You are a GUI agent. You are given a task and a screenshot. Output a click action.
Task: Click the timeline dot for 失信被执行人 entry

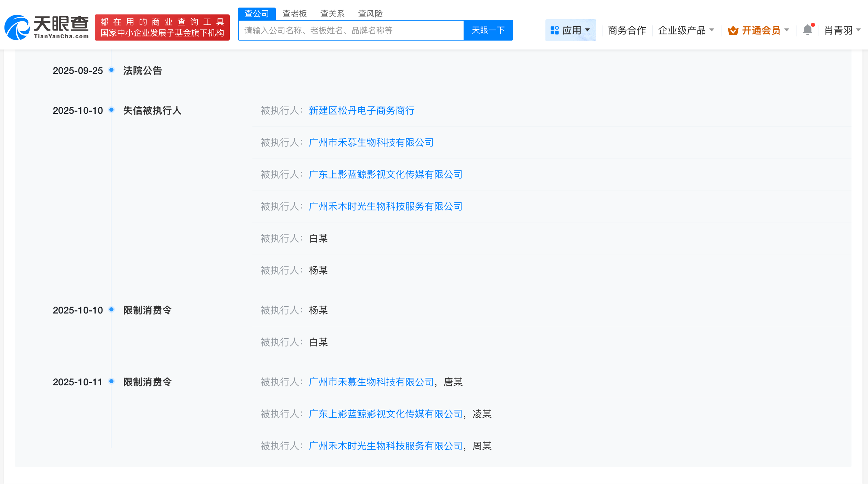[111, 110]
